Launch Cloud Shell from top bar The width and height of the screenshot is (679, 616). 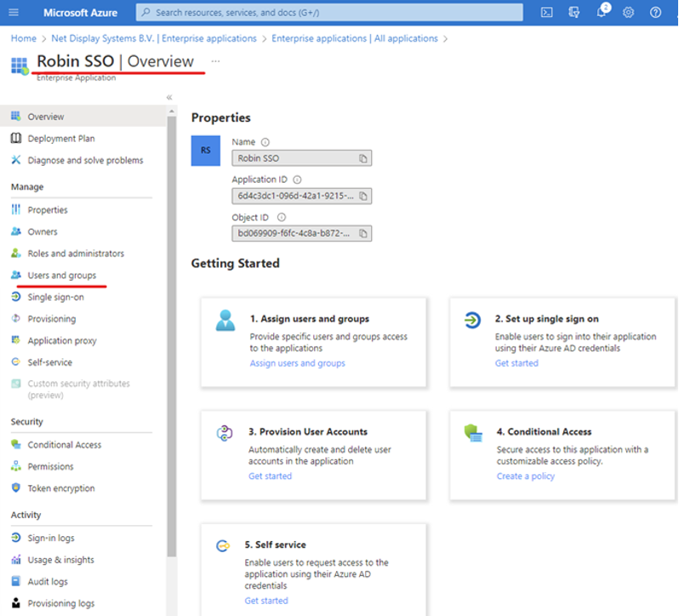coord(547,13)
